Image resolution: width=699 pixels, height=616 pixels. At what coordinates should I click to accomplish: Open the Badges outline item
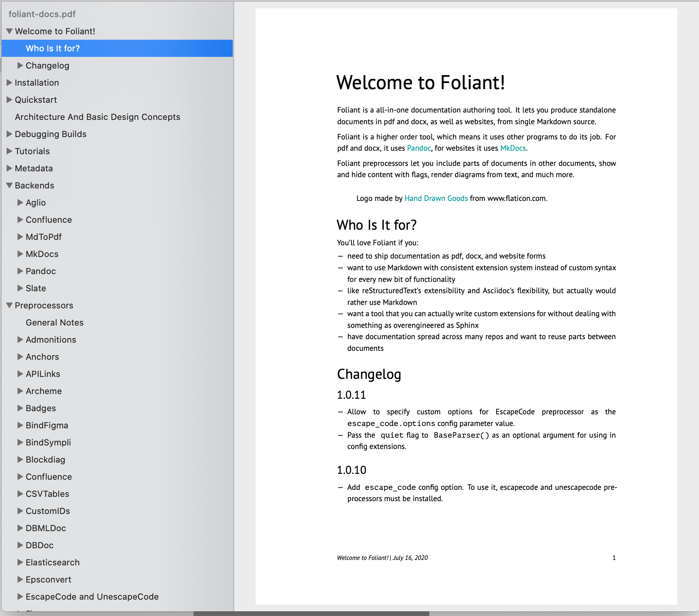point(41,408)
